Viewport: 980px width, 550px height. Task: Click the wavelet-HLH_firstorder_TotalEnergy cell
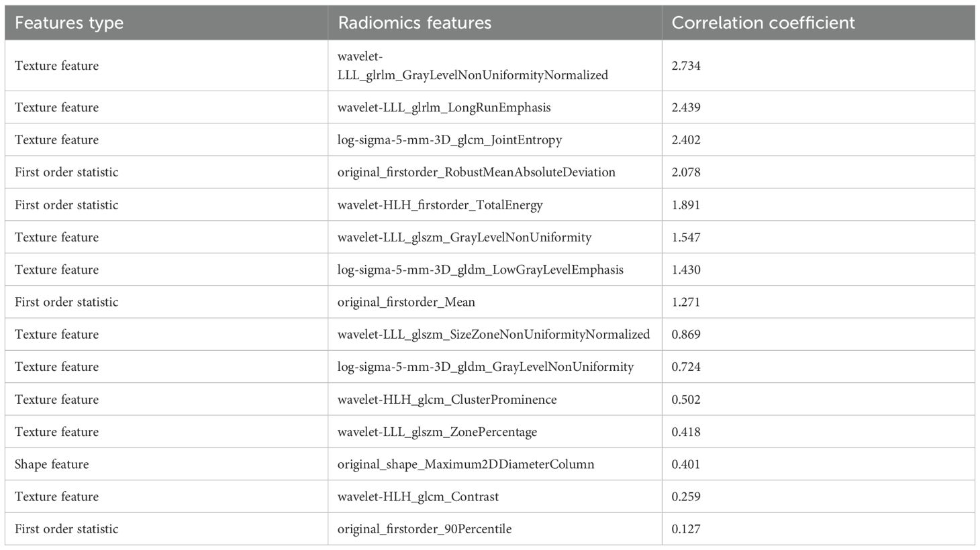440,205
